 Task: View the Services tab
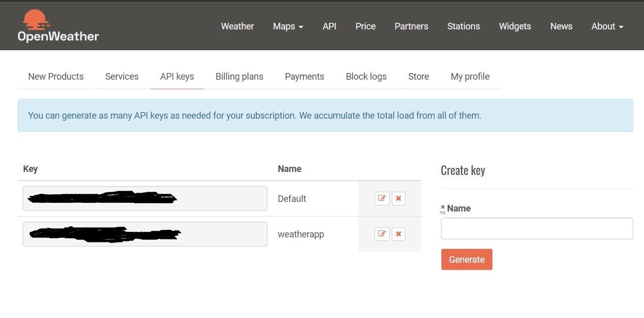(121, 76)
